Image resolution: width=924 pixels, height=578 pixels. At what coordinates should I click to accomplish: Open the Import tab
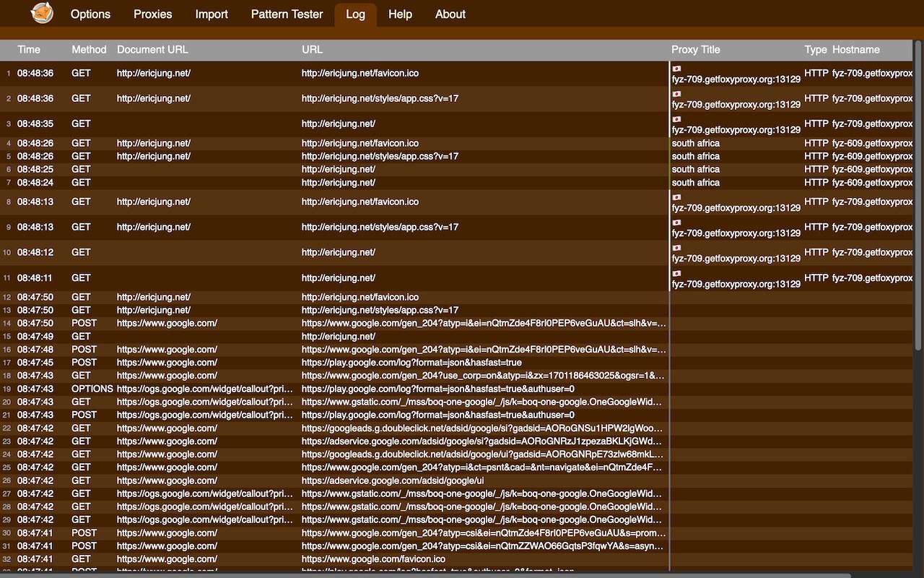(x=212, y=14)
